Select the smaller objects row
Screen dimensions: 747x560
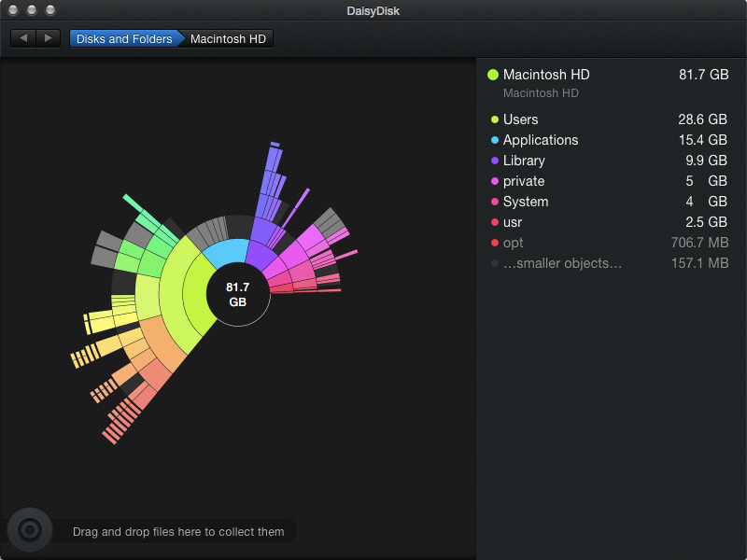pyautogui.click(x=609, y=263)
